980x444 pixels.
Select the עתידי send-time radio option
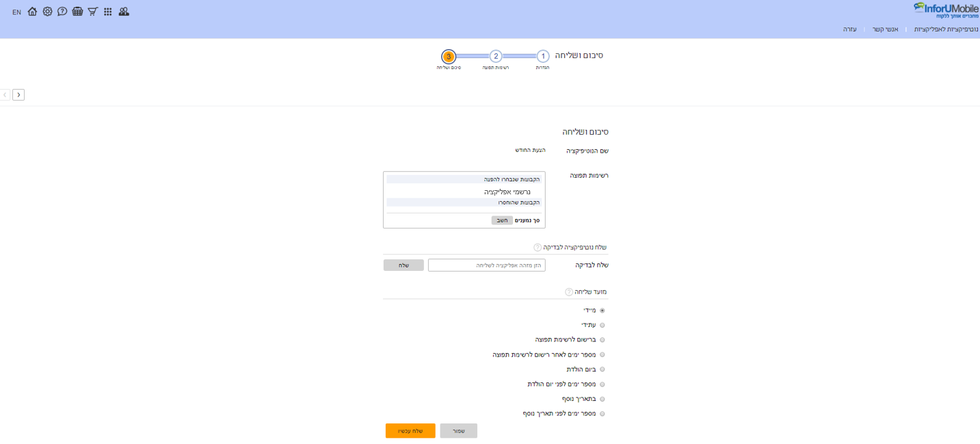(x=602, y=326)
